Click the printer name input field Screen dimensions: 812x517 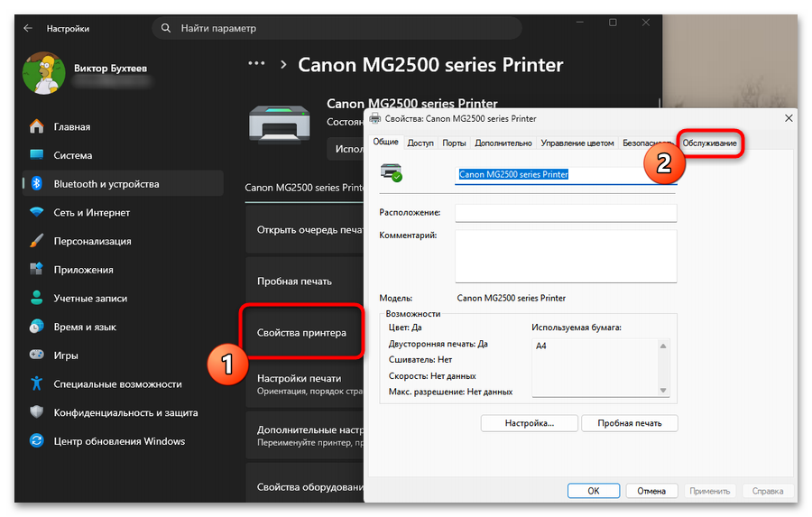[x=566, y=175]
